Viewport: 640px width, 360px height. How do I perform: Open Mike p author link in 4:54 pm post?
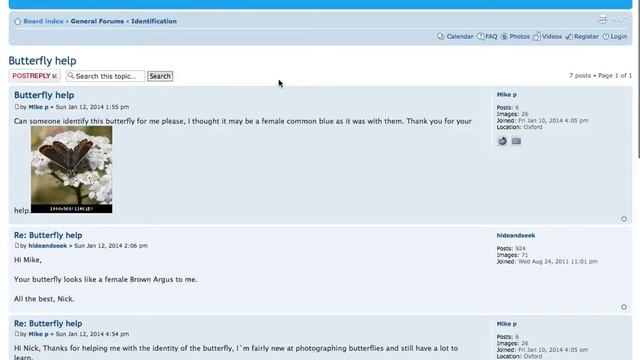(x=38, y=334)
